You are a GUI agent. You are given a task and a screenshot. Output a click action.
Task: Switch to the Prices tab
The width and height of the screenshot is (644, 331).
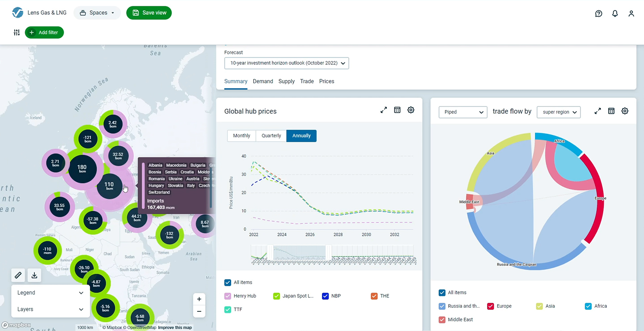pos(327,81)
